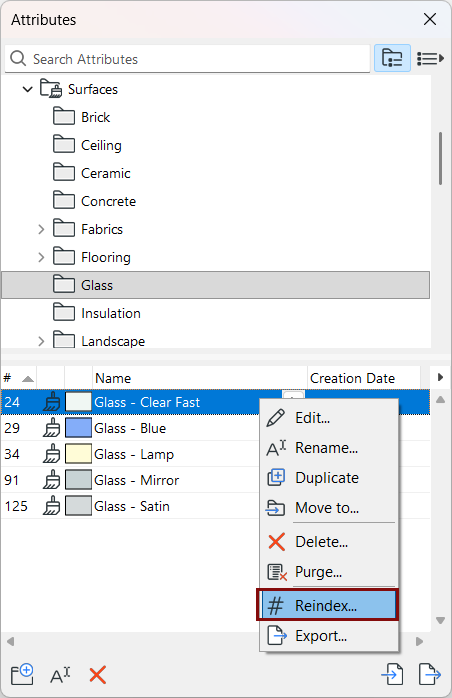Click the export attributes icon at bottom
452x698 pixels.
[x=430, y=674]
